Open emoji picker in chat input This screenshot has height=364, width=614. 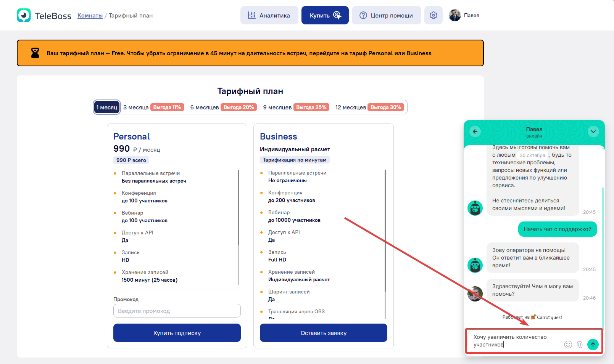568,345
